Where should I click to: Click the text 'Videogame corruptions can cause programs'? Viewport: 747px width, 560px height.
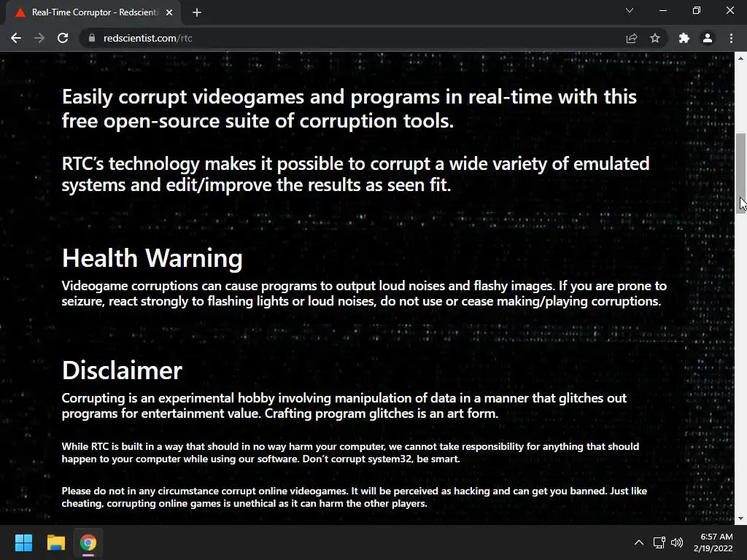click(x=189, y=286)
